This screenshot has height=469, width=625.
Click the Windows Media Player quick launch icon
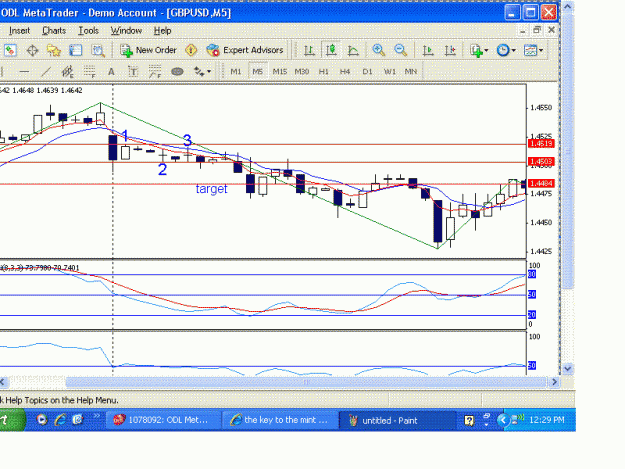coord(42,420)
